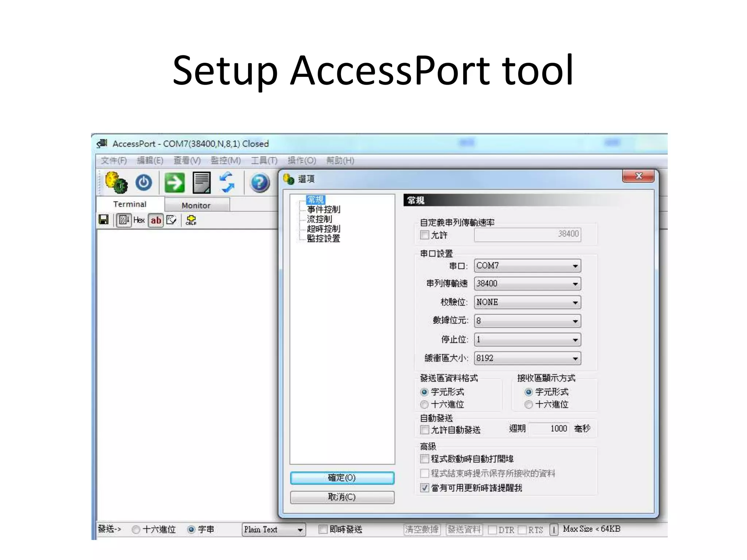The height and width of the screenshot is (560, 747).
Task: Switch the terminal display to Hex
Action: click(139, 220)
